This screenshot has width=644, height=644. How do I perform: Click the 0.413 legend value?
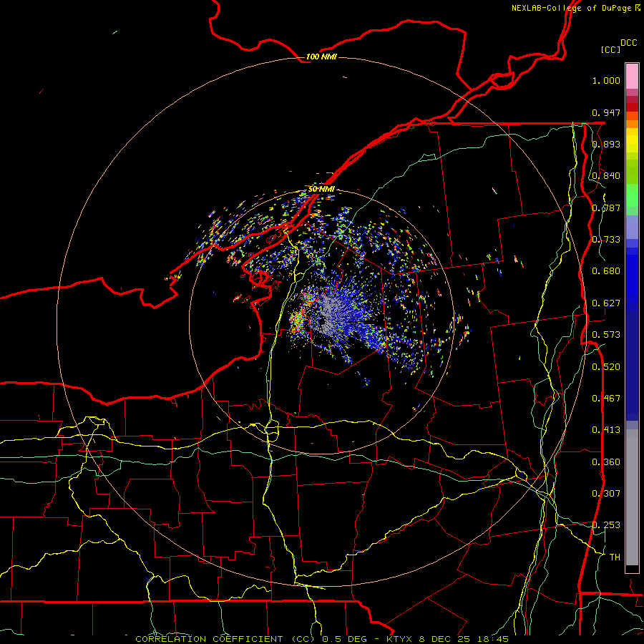tap(606, 430)
